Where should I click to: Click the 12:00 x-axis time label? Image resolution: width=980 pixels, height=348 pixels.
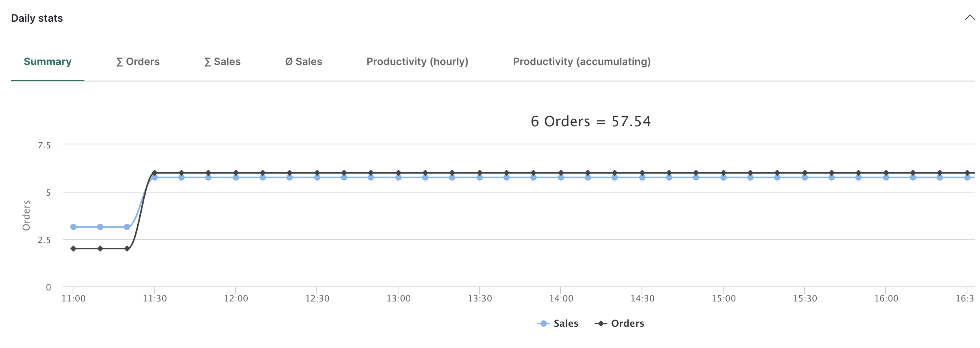[236, 299]
